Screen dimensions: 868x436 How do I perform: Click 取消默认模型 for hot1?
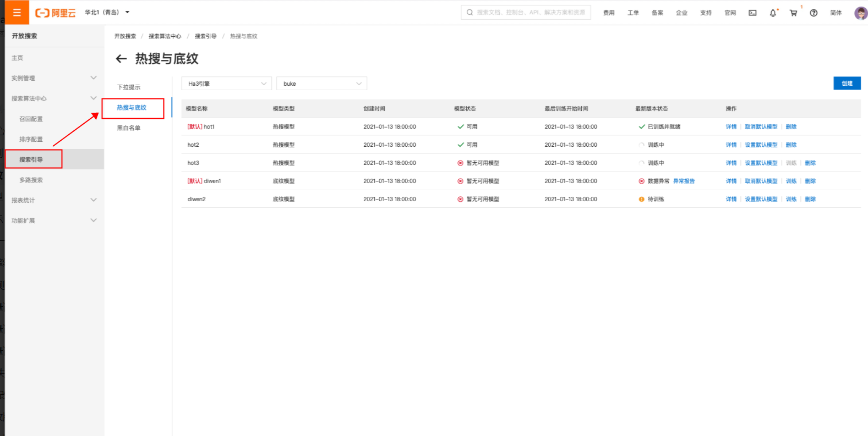(761, 126)
